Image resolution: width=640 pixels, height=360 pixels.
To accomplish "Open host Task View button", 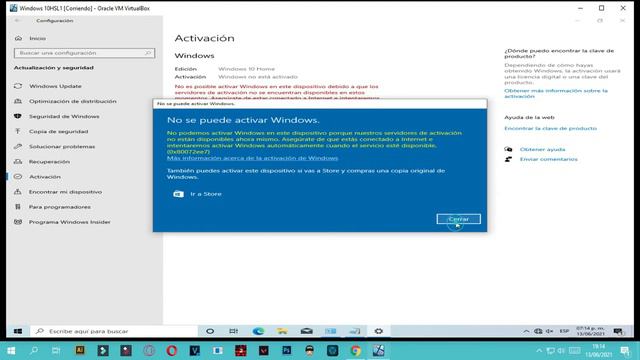I will coord(56,351).
